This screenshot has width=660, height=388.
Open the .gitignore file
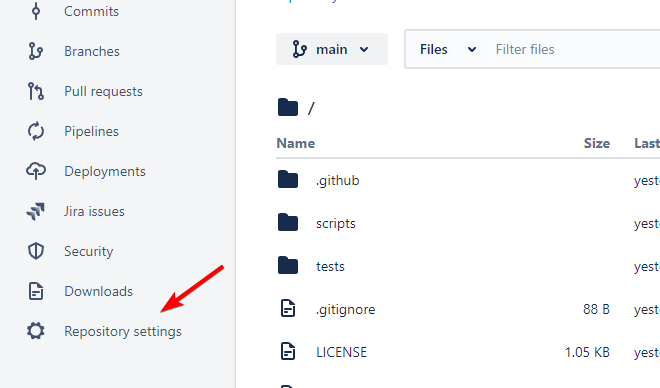pyautogui.click(x=346, y=309)
